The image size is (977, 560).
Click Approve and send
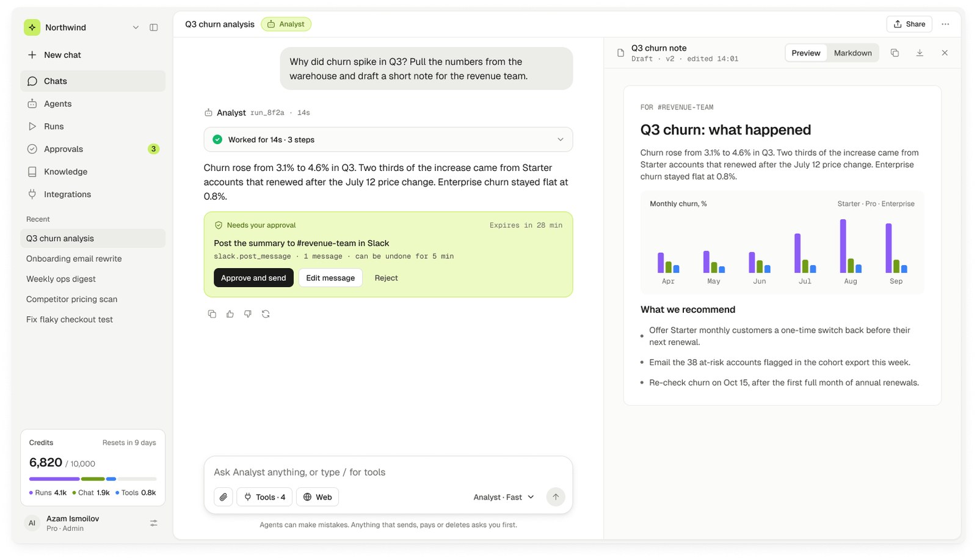[253, 278]
